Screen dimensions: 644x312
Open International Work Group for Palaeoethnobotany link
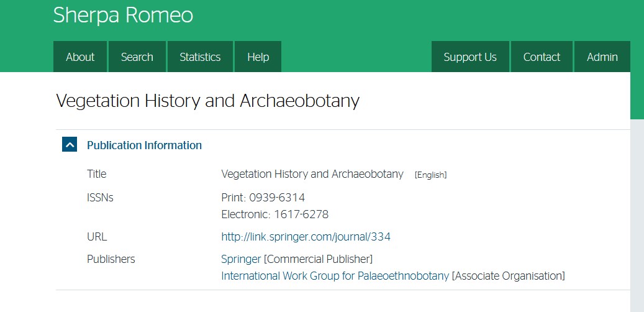335,276
